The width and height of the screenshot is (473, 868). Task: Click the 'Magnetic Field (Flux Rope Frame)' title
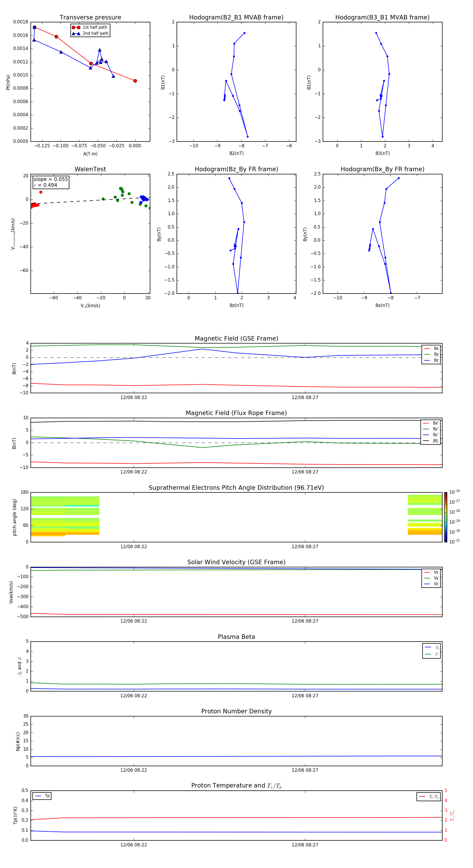pyautogui.click(x=236, y=413)
